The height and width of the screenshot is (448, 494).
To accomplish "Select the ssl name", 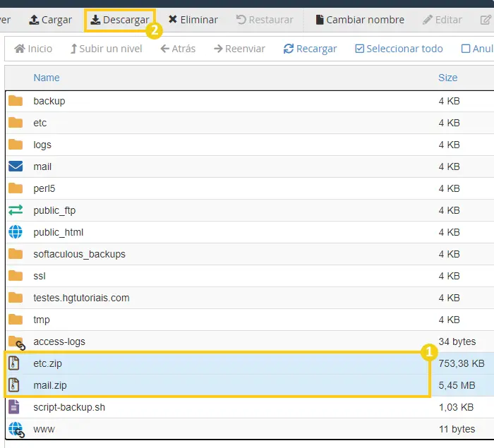I will point(40,276).
